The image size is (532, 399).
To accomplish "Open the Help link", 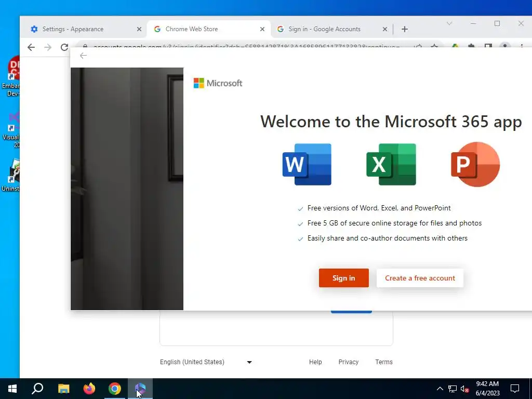I will click(315, 362).
